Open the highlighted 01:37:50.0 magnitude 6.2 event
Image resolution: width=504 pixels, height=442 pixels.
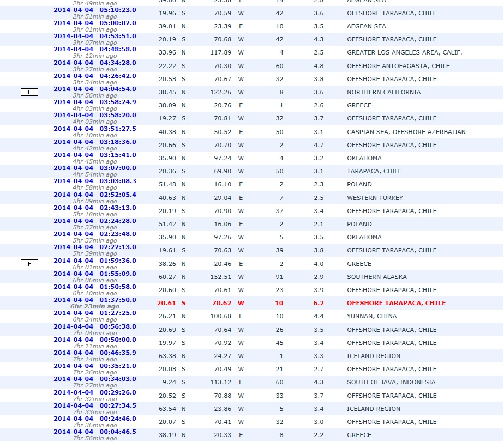[95, 300]
